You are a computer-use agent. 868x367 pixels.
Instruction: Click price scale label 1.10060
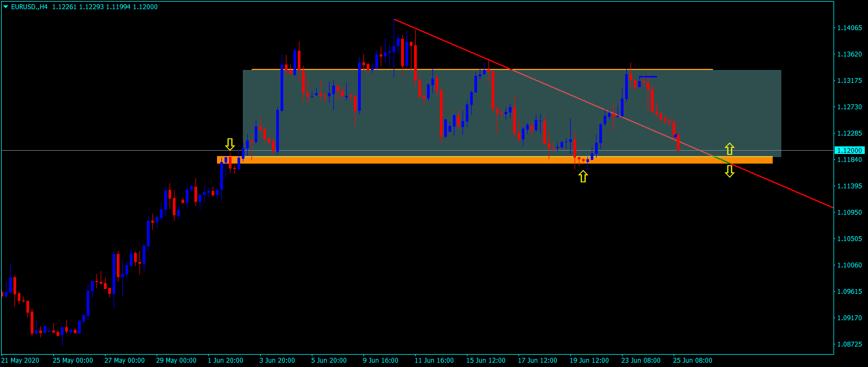tap(849, 265)
